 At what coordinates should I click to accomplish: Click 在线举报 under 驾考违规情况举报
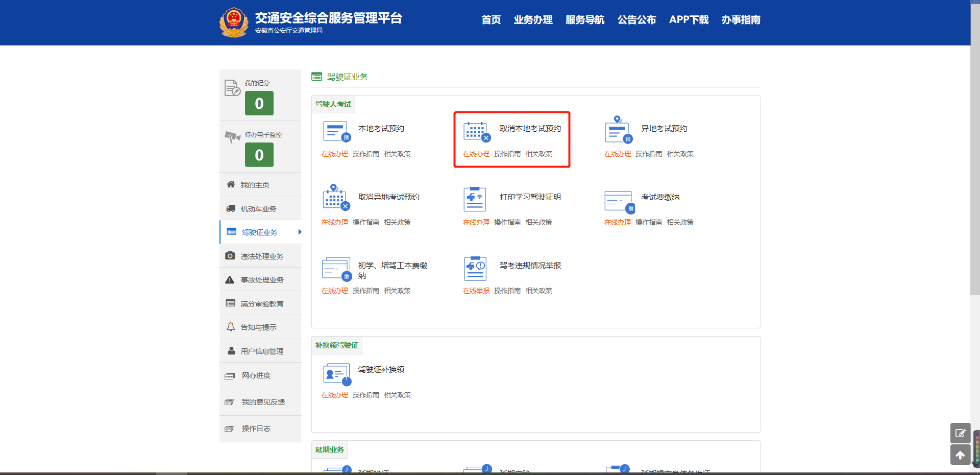[x=476, y=291]
